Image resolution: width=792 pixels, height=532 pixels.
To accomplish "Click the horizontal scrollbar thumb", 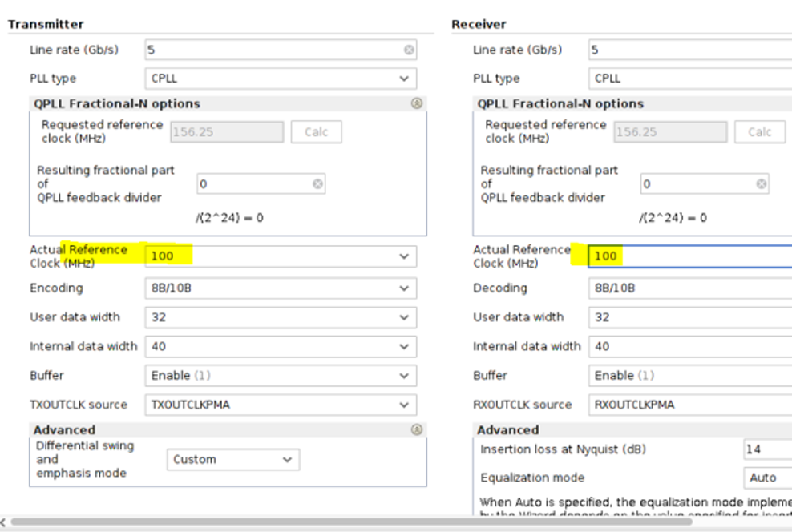I will 352,522.
